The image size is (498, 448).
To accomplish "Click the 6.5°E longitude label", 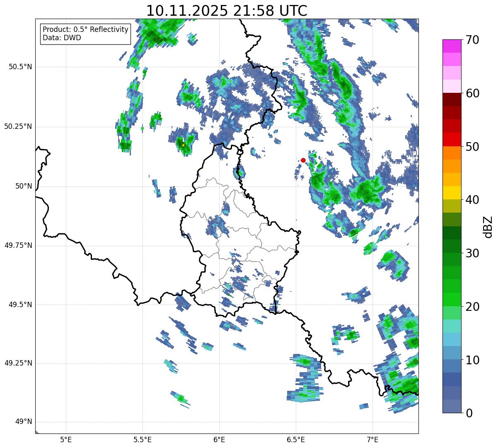I will (x=296, y=439).
